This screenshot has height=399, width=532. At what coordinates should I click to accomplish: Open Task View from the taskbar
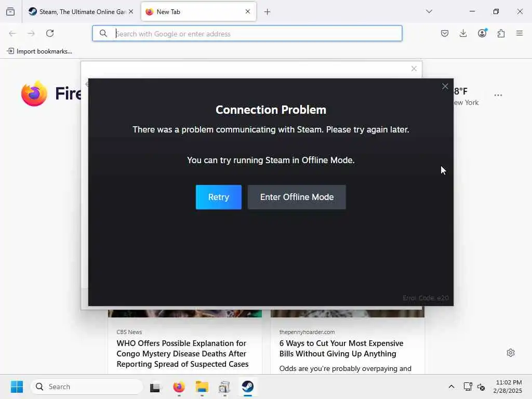coord(155,387)
